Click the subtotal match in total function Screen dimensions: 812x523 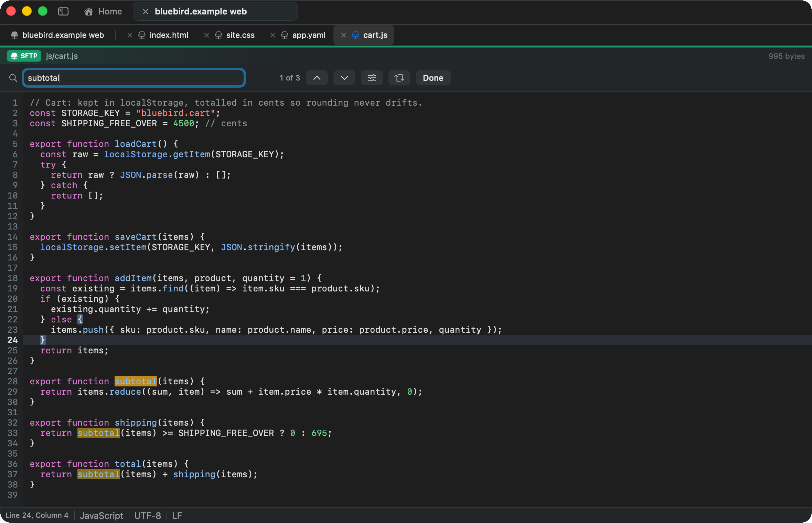pos(99,474)
